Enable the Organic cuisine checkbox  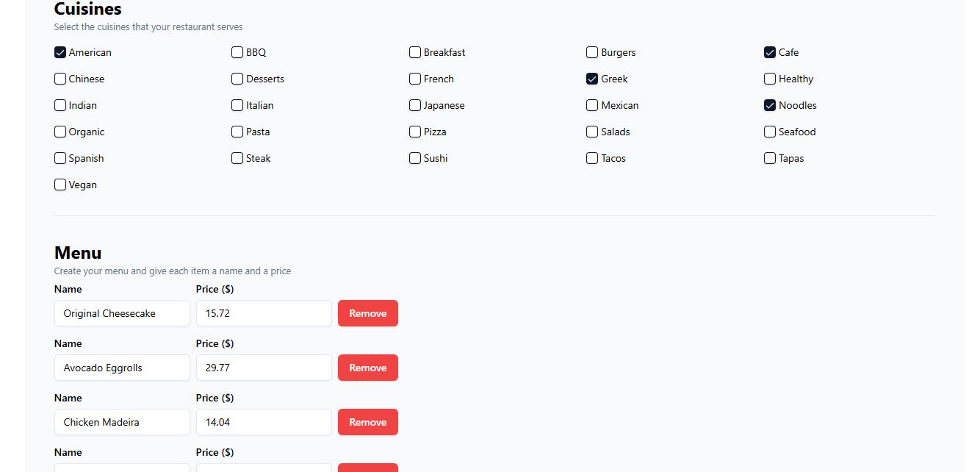(60, 132)
